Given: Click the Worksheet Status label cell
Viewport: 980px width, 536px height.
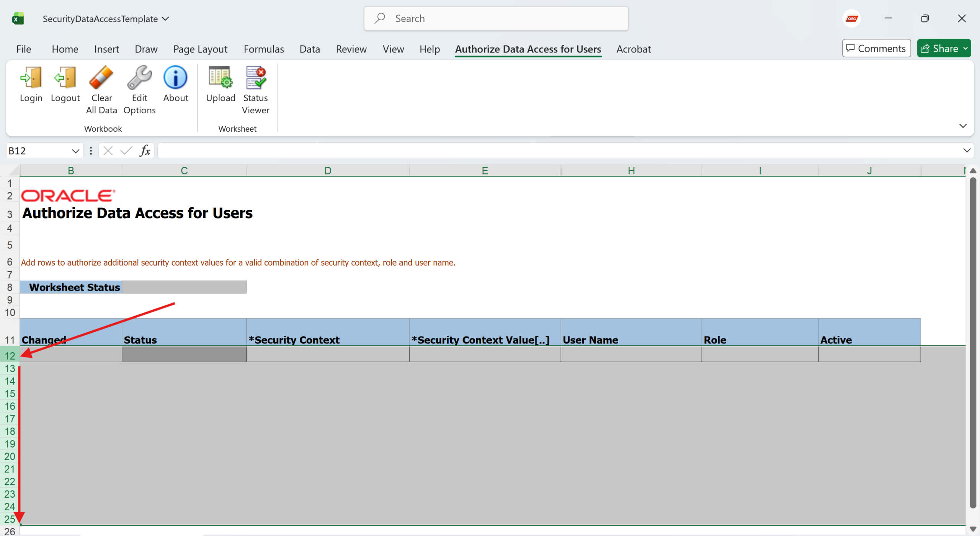Looking at the screenshot, I should [71, 287].
